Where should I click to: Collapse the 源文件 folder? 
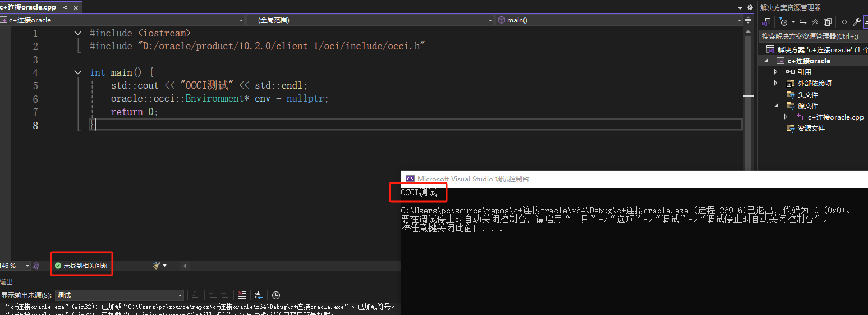pyautogui.click(x=776, y=106)
